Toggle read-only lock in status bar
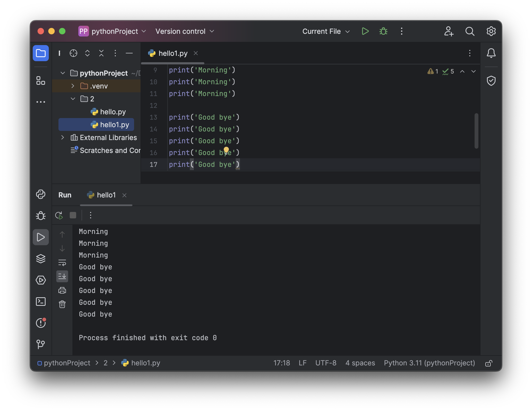 [489, 363]
